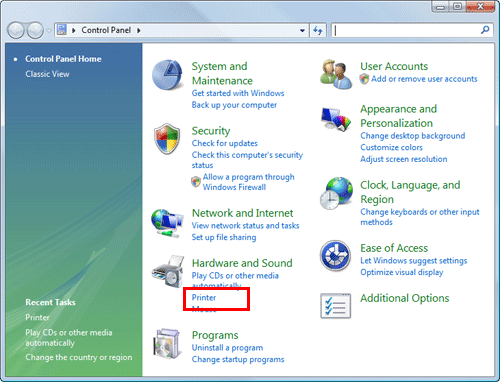Click the magnifier search icon in search box
This screenshot has width=500, height=382.
pyautogui.click(x=485, y=30)
